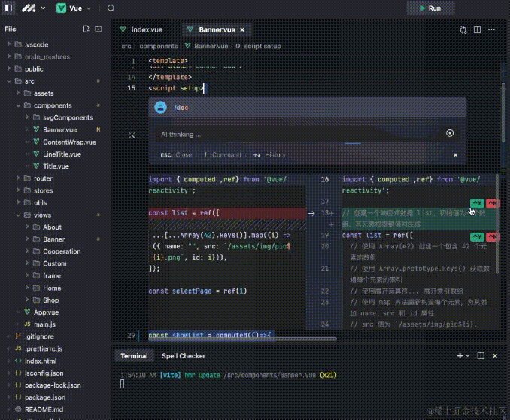Viewport: 510px width, 420px height.
Task: Click the new file icon
Action: [x=87, y=29]
